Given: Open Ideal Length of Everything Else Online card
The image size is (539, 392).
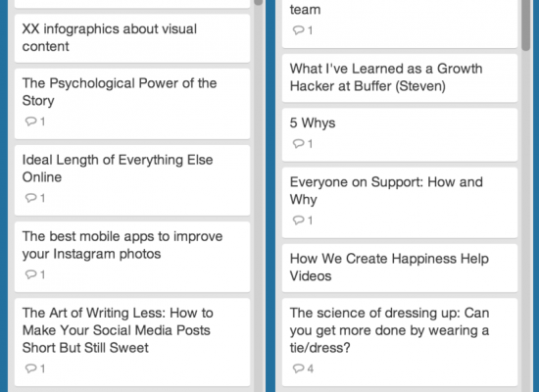Looking at the screenshot, I should (132, 180).
